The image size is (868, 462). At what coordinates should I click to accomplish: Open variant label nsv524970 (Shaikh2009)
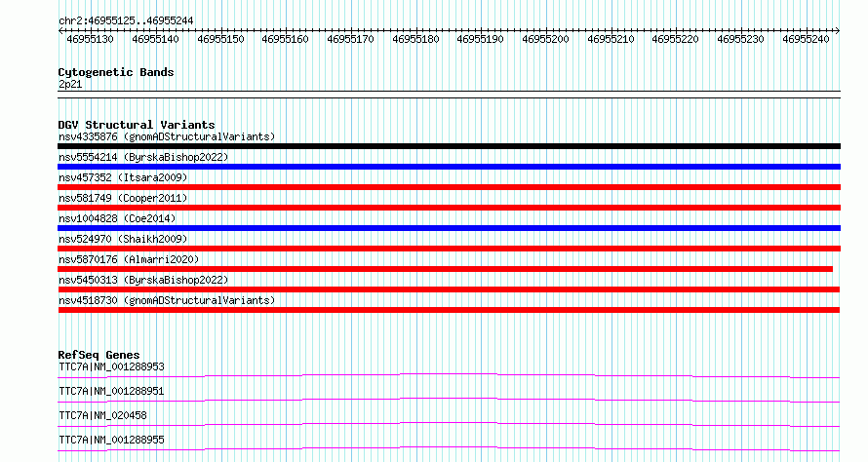[x=123, y=239]
